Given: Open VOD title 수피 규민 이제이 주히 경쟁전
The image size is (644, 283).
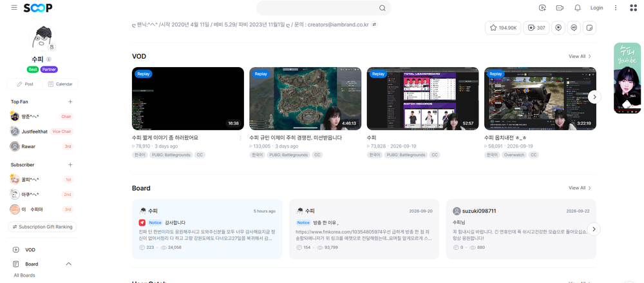Looking at the screenshot, I should click(296, 138).
